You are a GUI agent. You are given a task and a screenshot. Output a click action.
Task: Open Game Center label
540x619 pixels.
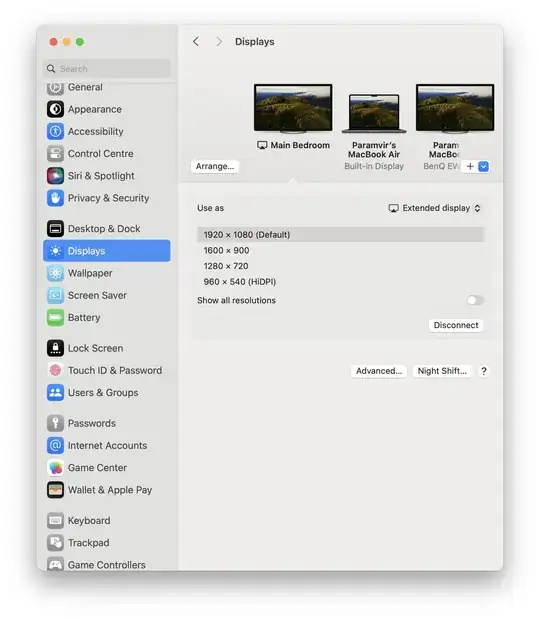point(98,468)
